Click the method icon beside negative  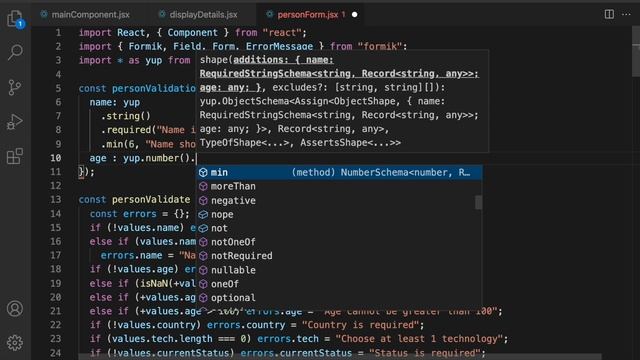pos(203,200)
